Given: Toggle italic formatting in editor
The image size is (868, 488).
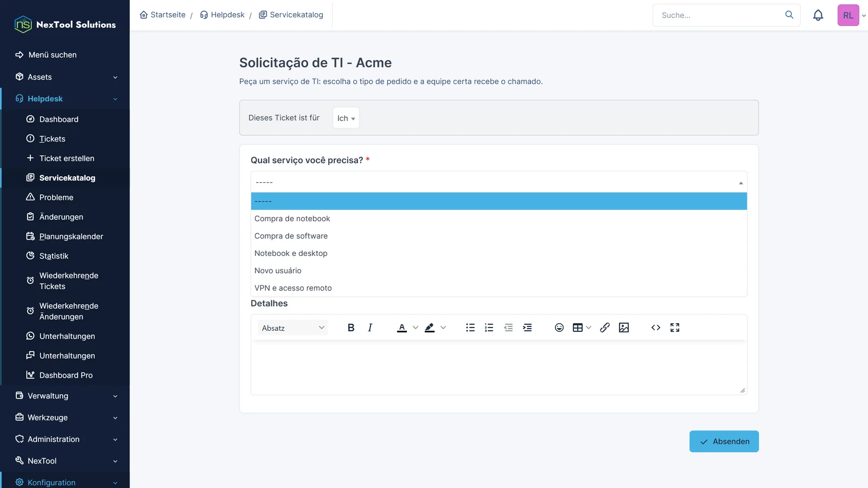Looking at the screenshot, I should pyautogui.click(x=370, y=328).
